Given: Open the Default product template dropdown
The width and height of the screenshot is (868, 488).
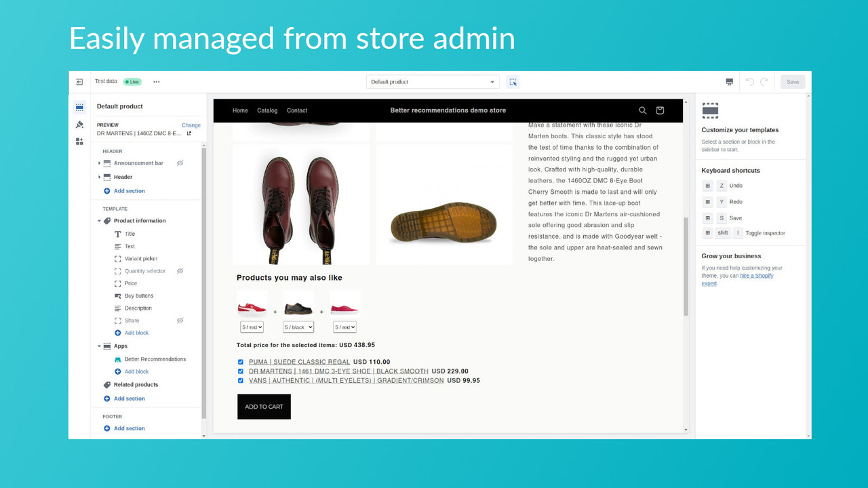Looking at the screenshot, I should click(433, 81).
